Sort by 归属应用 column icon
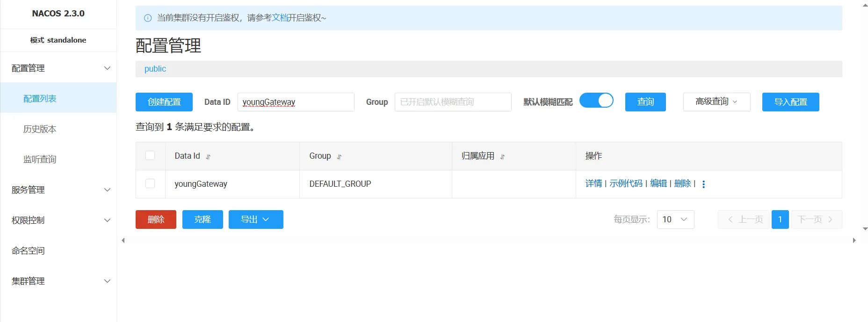The image size is (868, 322). click(x=502, y=157)
